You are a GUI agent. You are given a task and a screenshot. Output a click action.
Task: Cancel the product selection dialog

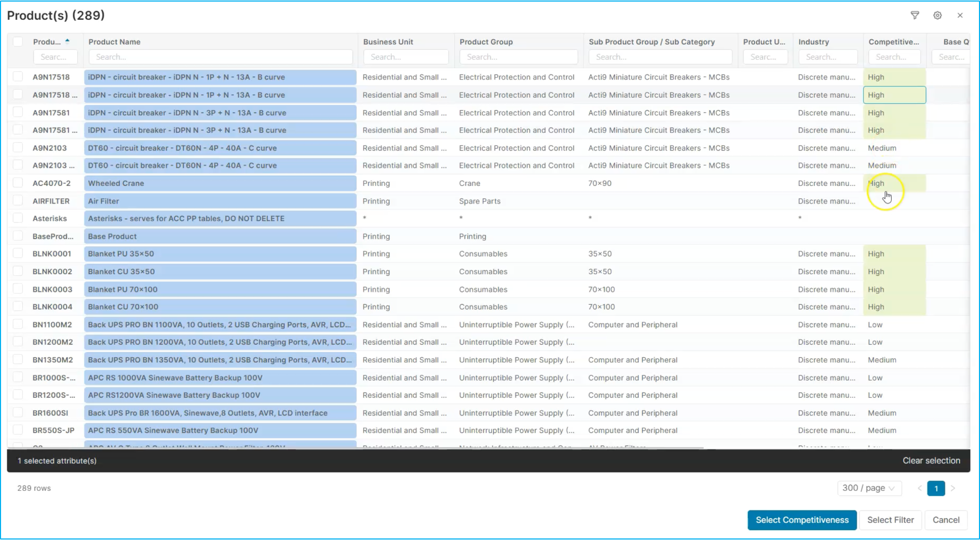[946, 520]
